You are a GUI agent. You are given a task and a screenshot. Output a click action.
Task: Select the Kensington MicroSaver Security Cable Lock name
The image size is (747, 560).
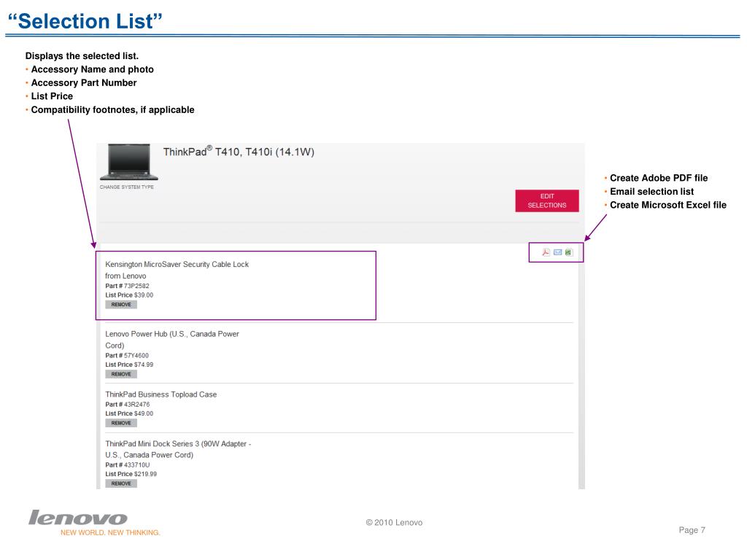coord(177,270)
